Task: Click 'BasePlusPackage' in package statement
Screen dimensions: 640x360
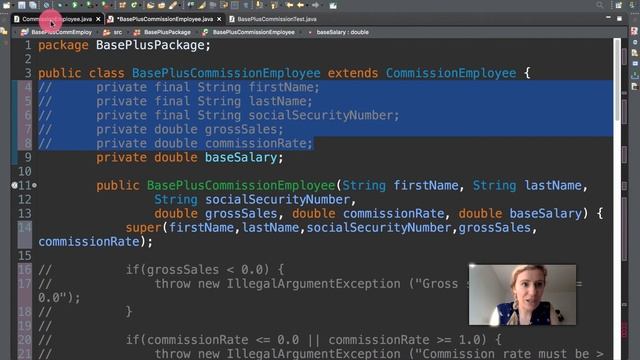Action: coord(150,45)
